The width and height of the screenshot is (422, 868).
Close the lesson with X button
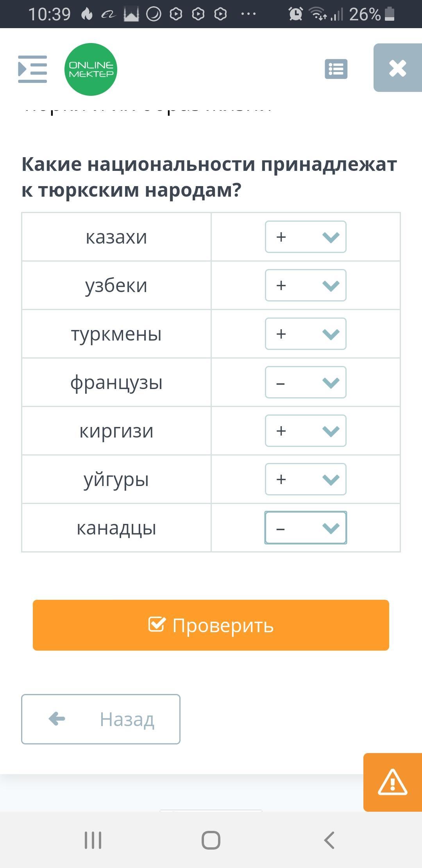tap(397, 68)
